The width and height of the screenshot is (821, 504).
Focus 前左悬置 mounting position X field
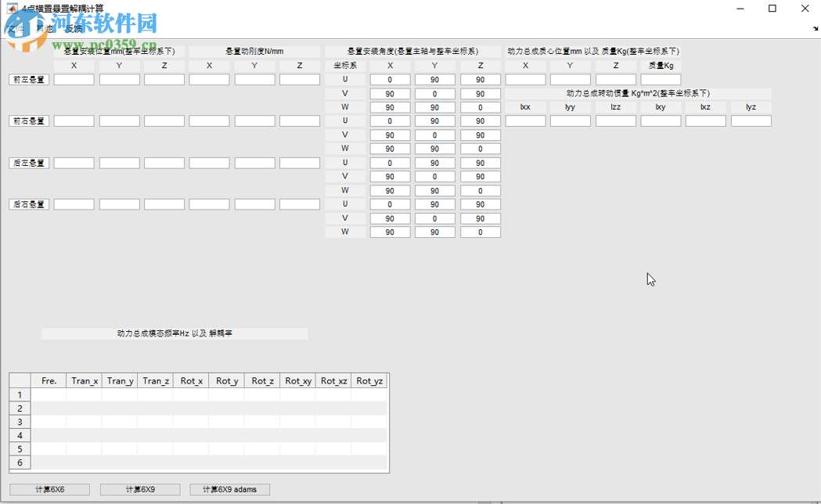[74, 80]
